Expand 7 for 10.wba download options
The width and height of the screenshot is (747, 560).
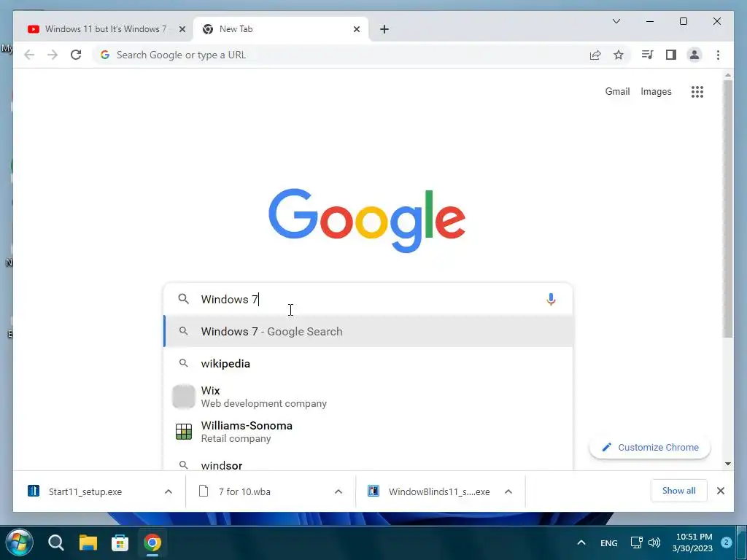pyautogui.click(x=338, y=491)
